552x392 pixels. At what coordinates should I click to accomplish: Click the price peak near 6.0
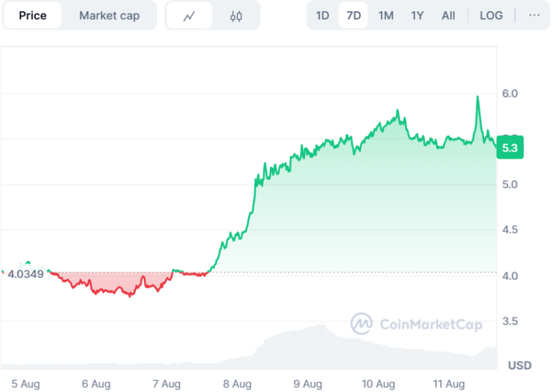point(478,97)
